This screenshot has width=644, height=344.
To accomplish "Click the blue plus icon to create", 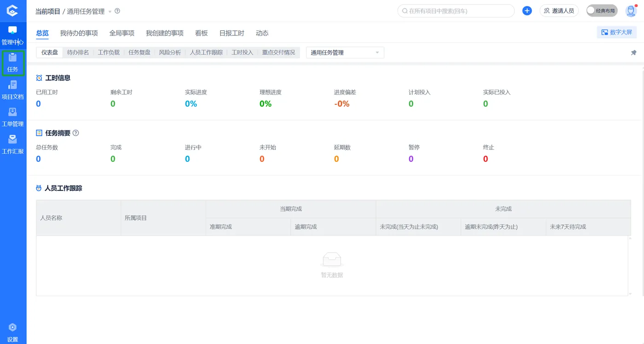I will click(527, 11).
